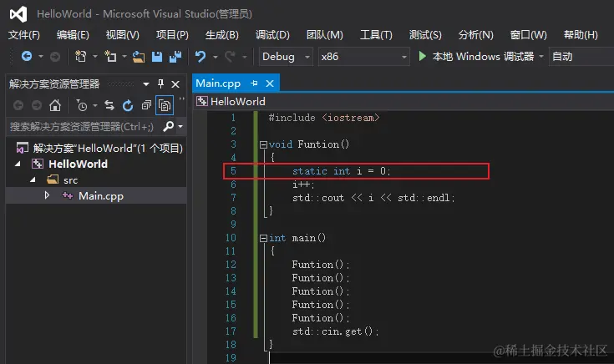Click the navigate forward toolbar icon
Viewport: 614px width, 364px height.
55,57
